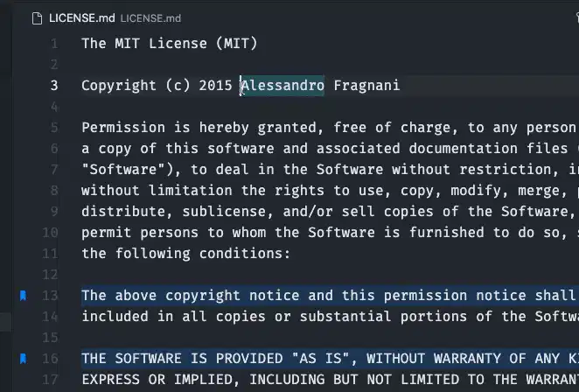Click the file icon beside LICENSE.md tab

37,18
